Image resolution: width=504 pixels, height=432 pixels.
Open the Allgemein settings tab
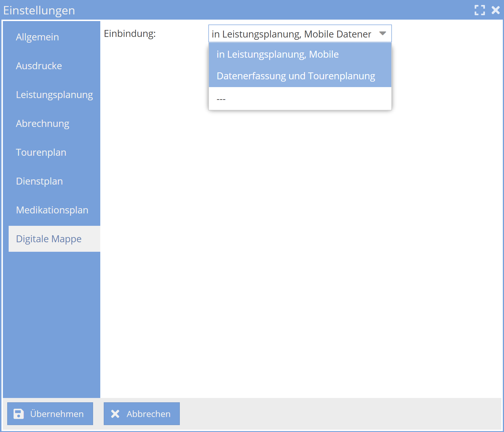tap(37, 37)
